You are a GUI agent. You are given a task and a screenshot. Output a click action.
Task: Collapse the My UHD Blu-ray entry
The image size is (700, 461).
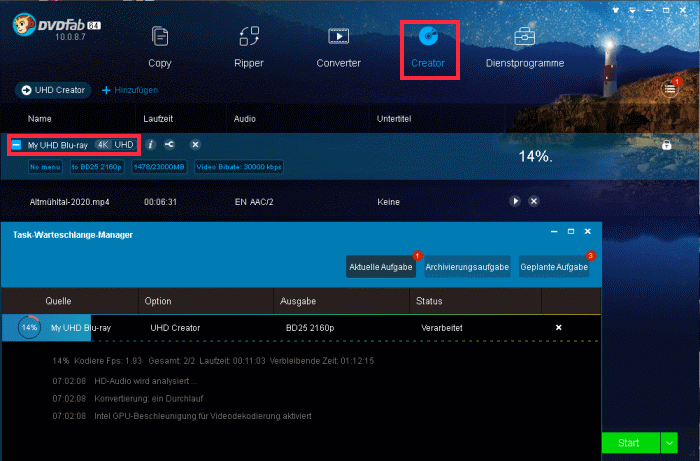coord(16,145)
